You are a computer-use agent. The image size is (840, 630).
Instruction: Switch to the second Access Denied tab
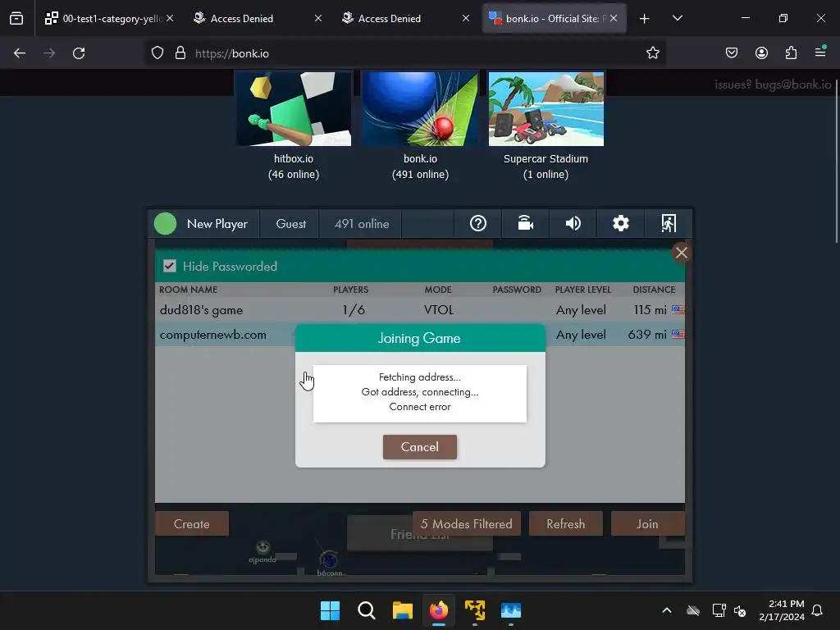click(x=405, y=18)
